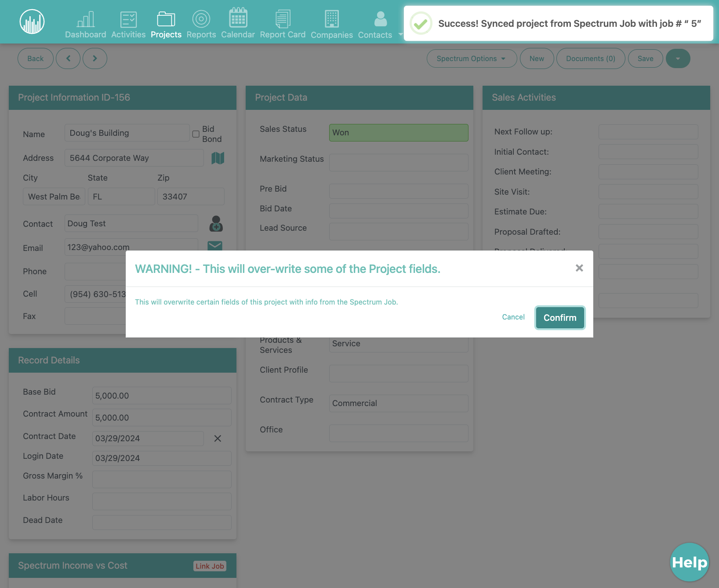Screen dimensions: 719x588
Task: Click the Next Follow up date field
Action: click(648, 132)
